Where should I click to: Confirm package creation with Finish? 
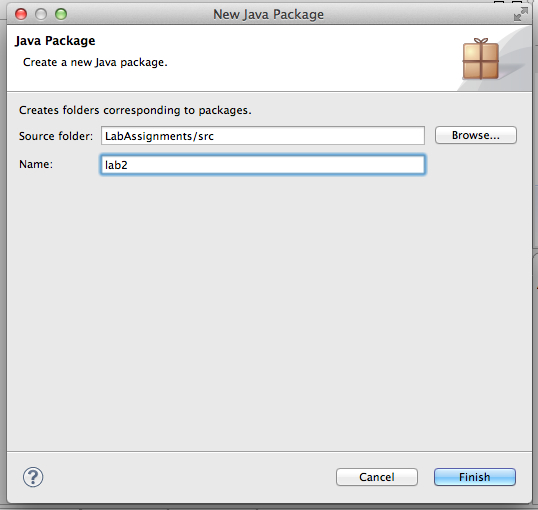[x=475, y=477]
